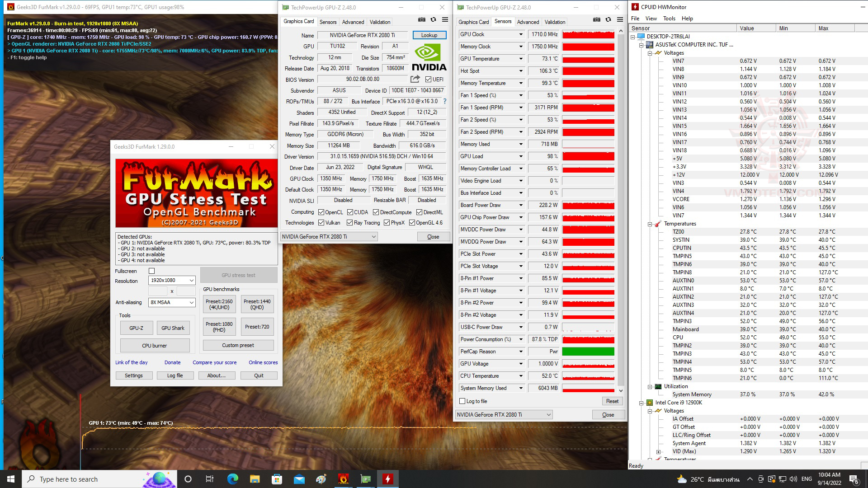Screen dimensions: 868x488
Task: Click the FurMark icon in the taskbar
Action: pos(343,479)
